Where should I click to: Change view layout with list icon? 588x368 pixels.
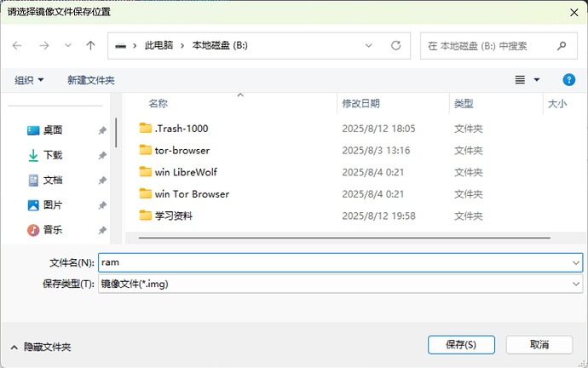520,80
